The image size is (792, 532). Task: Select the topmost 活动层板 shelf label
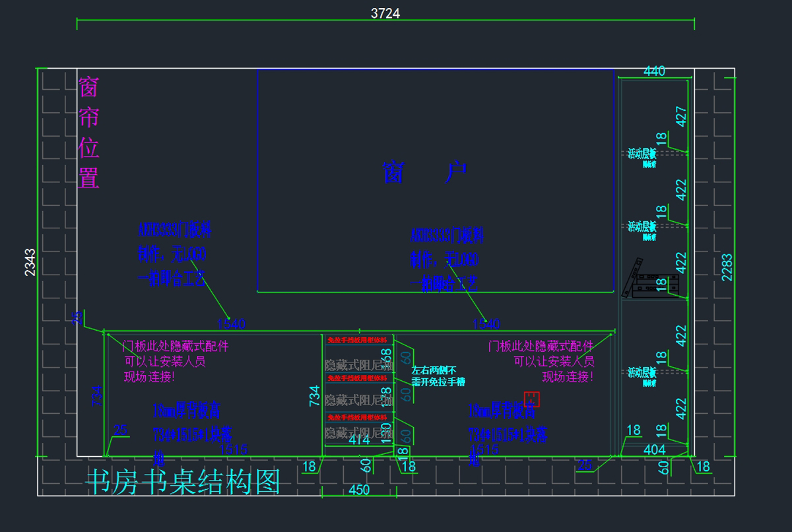coord(642,154)
